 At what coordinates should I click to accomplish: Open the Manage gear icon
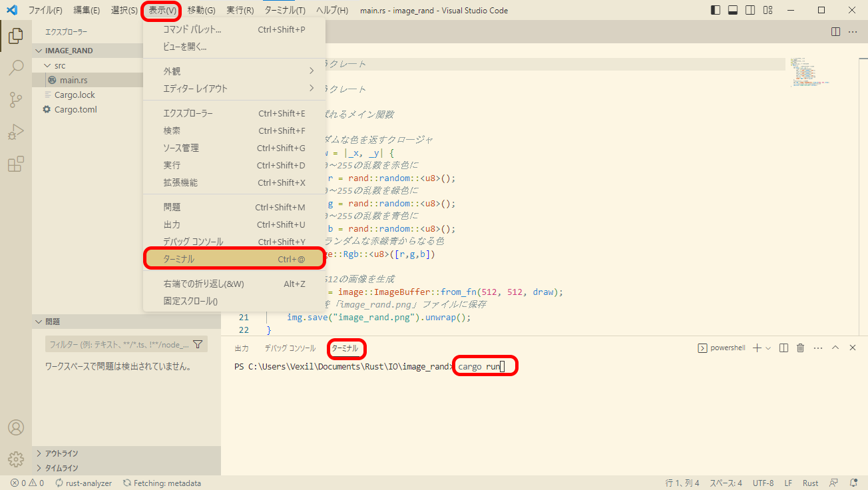click(x=16, y=459)
